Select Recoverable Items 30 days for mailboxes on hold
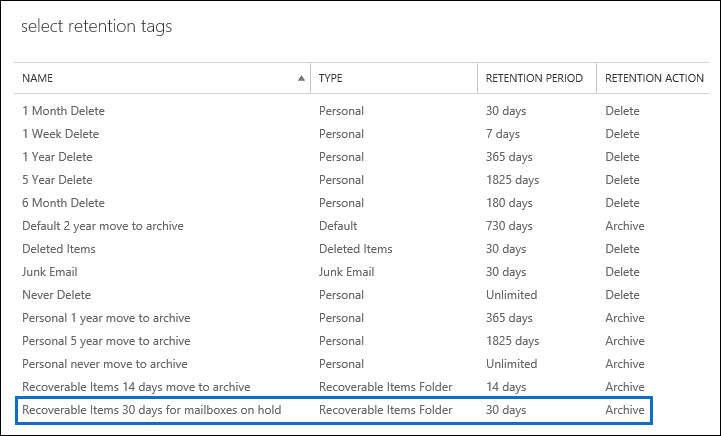 [151, 410]
